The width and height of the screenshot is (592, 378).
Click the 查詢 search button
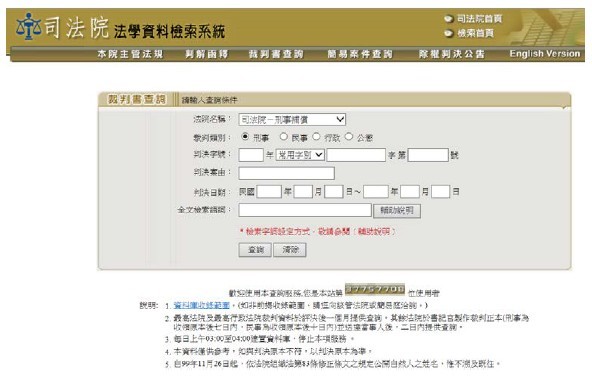click(x=255, y=250)
